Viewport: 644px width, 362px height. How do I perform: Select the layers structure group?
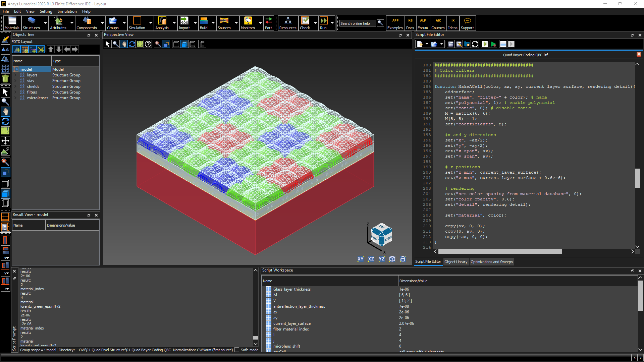[x=32, y=75]
